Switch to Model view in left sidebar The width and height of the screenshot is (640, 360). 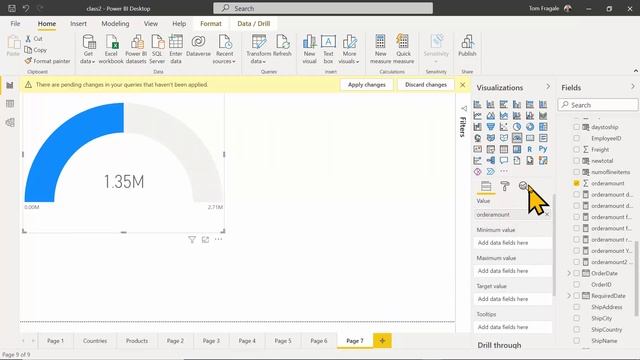point(10,122)
